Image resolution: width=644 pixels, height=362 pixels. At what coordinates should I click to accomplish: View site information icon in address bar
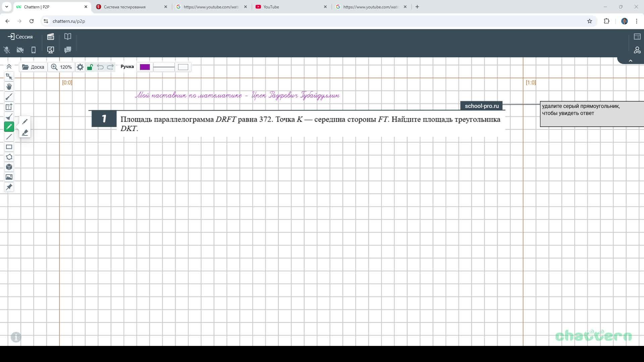tap(46, 21)
